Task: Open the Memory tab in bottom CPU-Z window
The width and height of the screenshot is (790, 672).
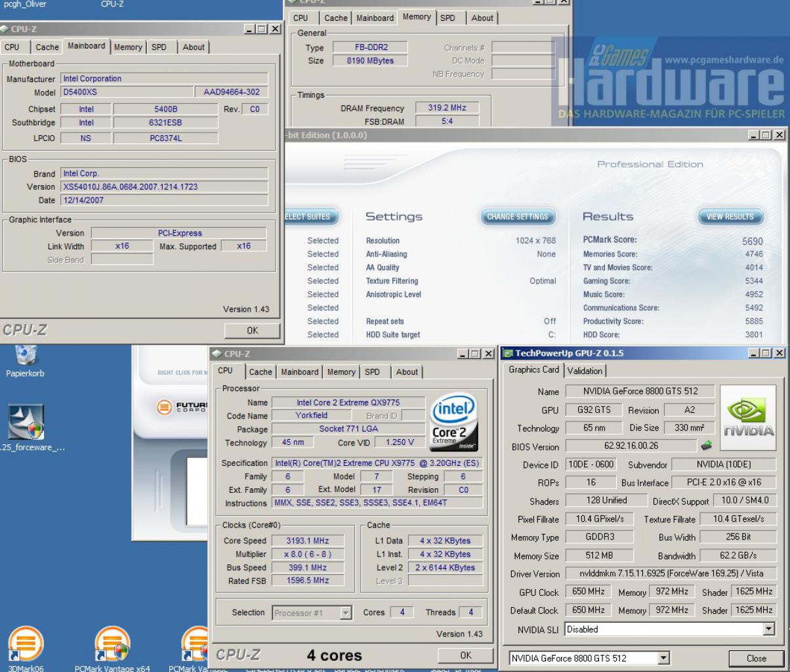Action: click(341, 372)
